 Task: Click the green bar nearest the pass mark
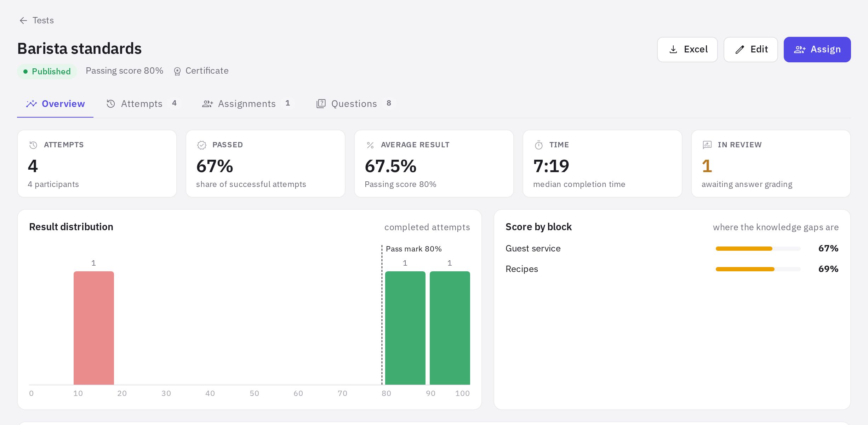click(405, 328)
